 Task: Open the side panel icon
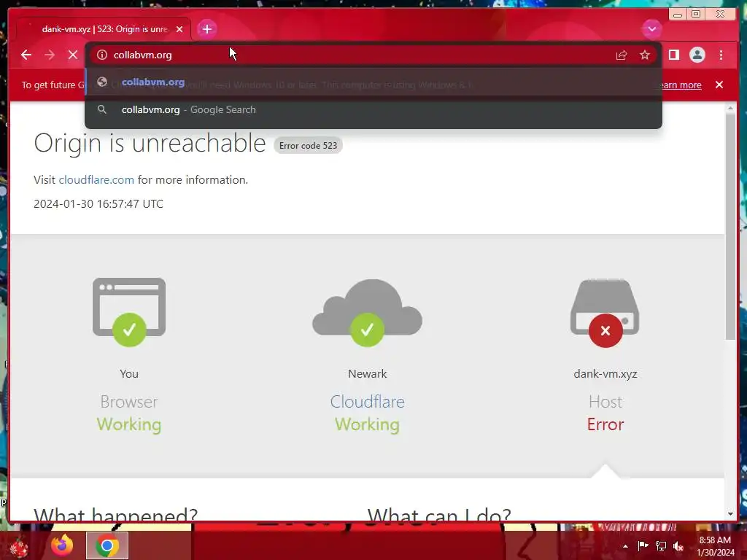coord(673,55)
